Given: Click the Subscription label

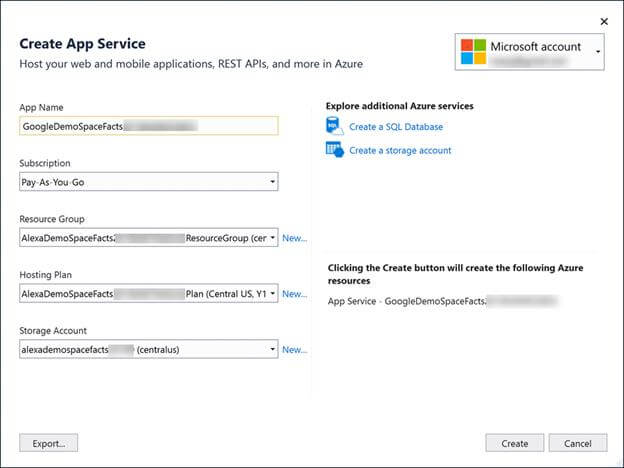Looking at the screenshot, I should pyautogui.click(x=45, y=163).
